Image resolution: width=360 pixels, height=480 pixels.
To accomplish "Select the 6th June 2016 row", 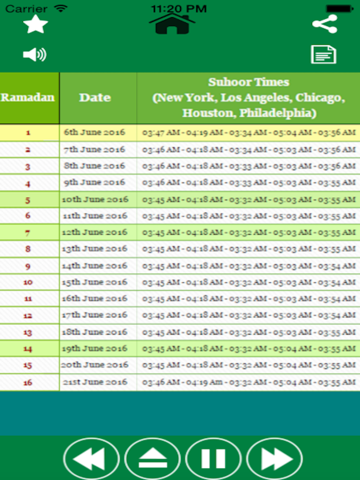I will click(180, 132).
